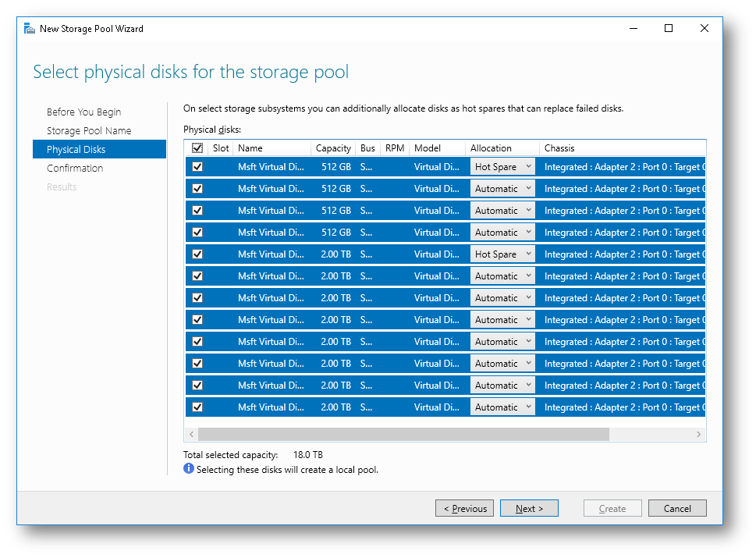Go to Storage Pool Name step
The image size is (756, 558).
tap(89, 131)
